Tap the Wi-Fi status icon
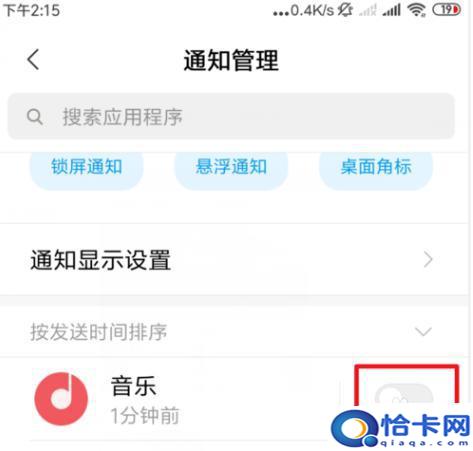The image size is (473, 451). pos(417,10)
